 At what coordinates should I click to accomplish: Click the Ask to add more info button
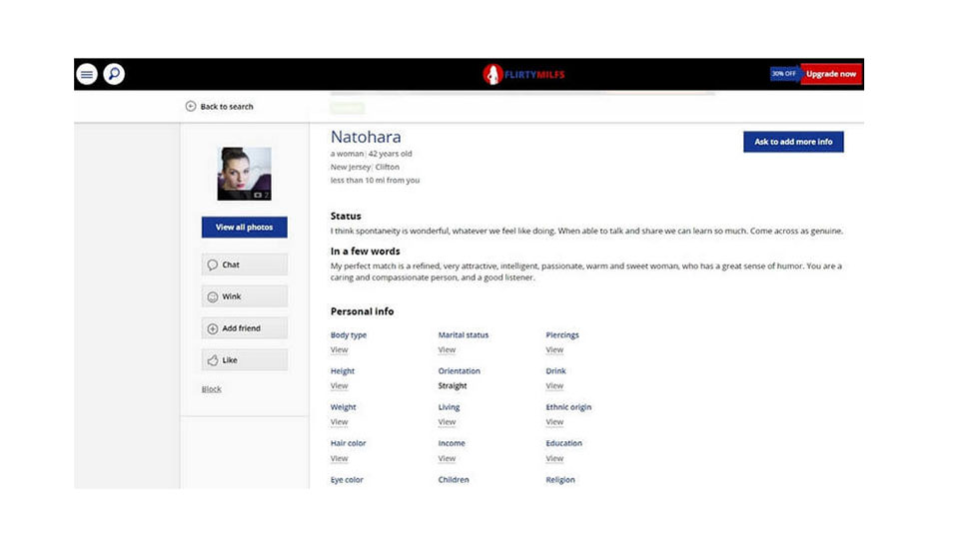[793, 142]
